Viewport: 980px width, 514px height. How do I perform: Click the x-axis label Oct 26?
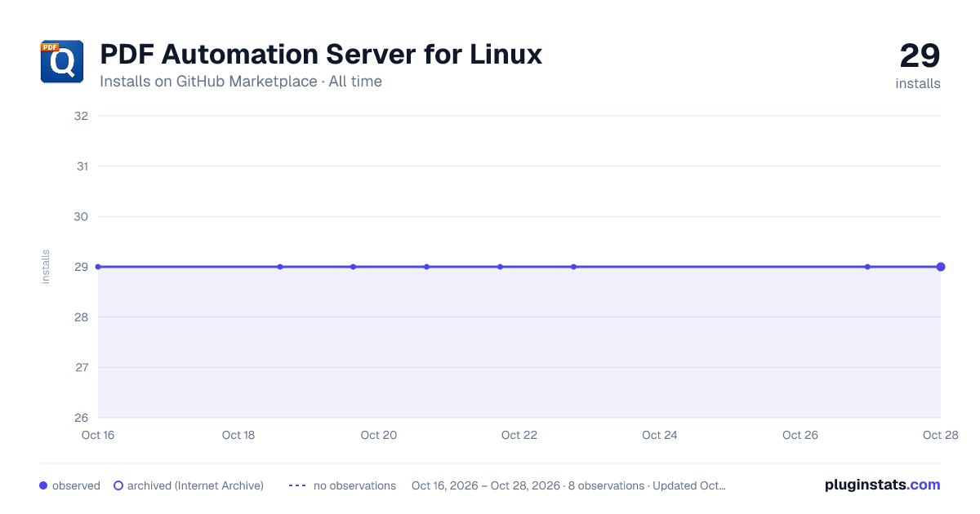click(800, 435)
